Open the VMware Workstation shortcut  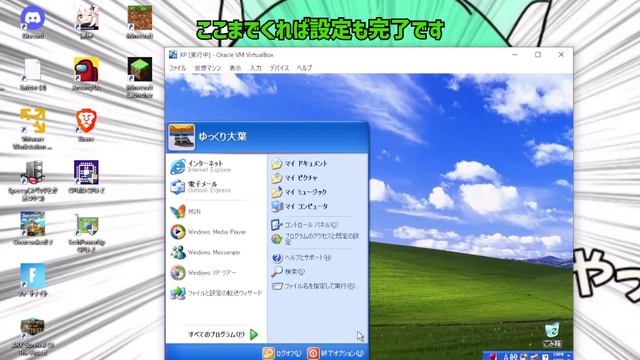[33, 129]
